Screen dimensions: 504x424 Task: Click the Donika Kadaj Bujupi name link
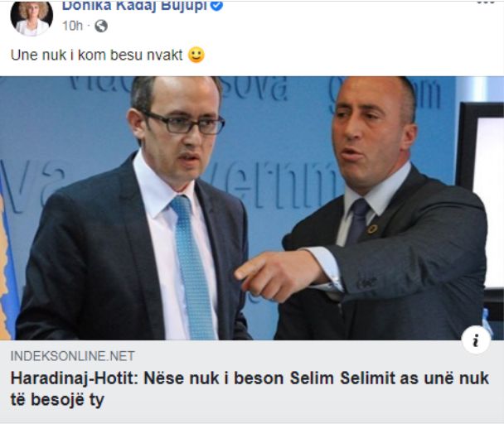click(x=134, y=6)
